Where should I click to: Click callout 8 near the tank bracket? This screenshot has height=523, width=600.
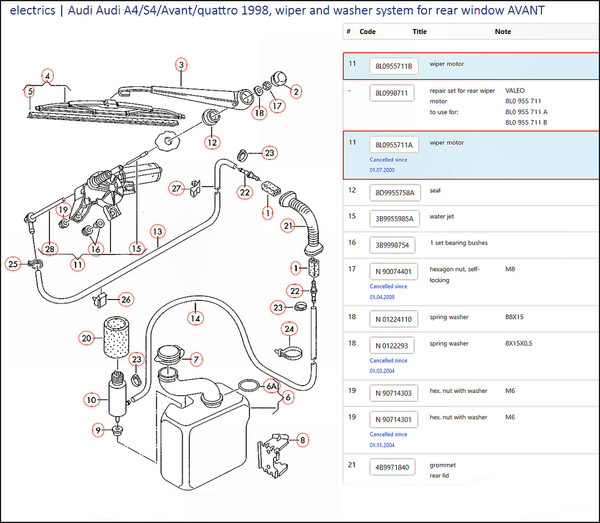(x=303, y=436)
